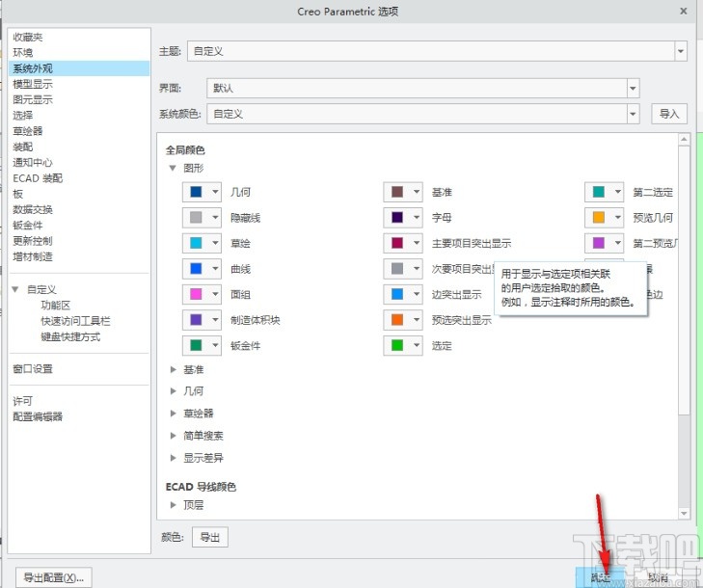703x588 pixels.
Task: Open 通知中心 settings
Action: coord(33,163)
